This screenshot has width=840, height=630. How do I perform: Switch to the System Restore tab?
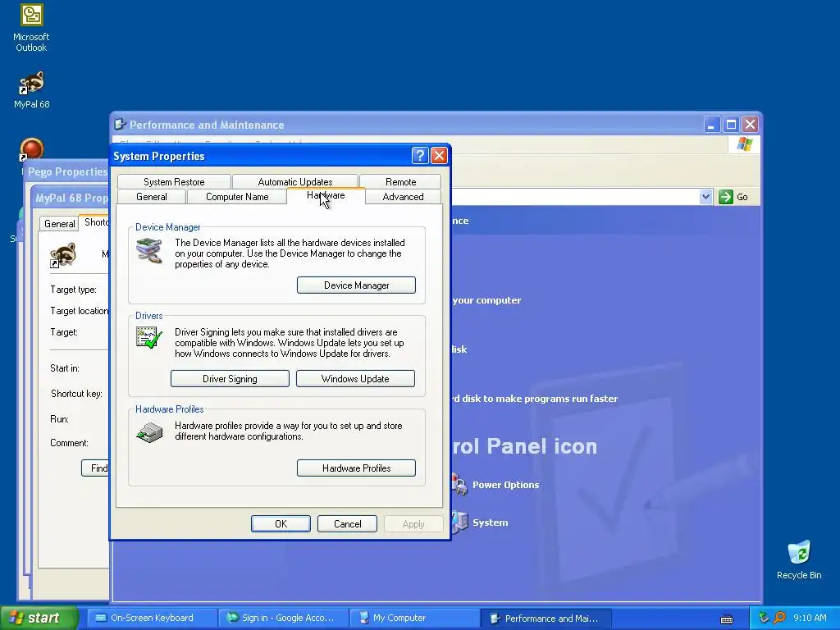(174, 181)
